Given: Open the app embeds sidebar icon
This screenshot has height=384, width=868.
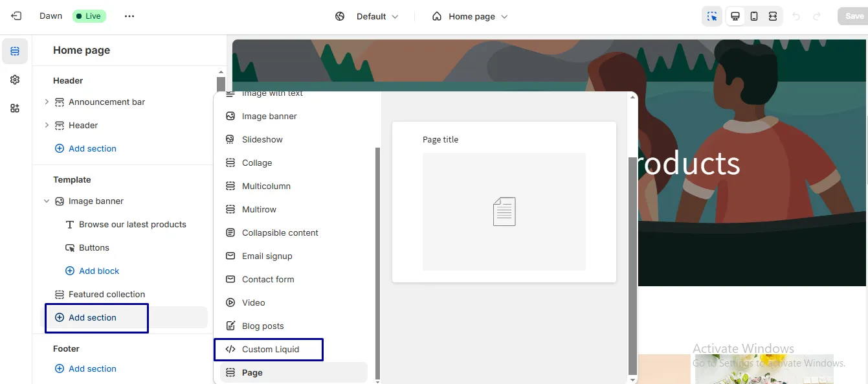Looking at the screenshot, I should click(15, 108).
